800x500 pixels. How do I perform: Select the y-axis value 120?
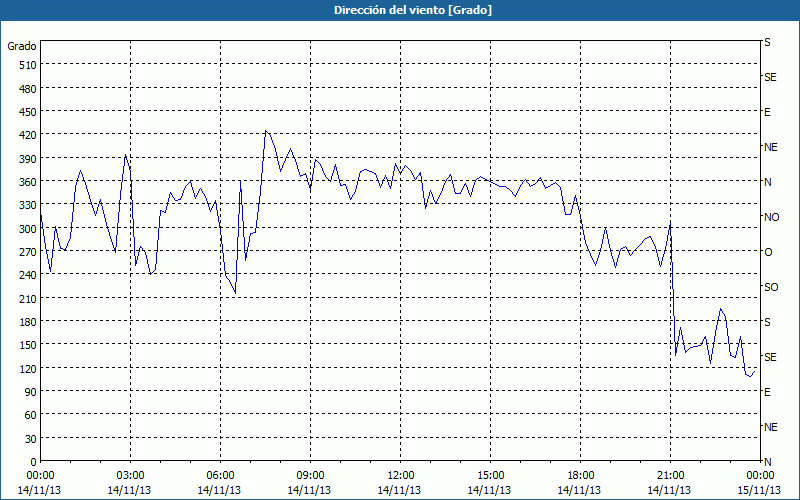tap(28, 368)
